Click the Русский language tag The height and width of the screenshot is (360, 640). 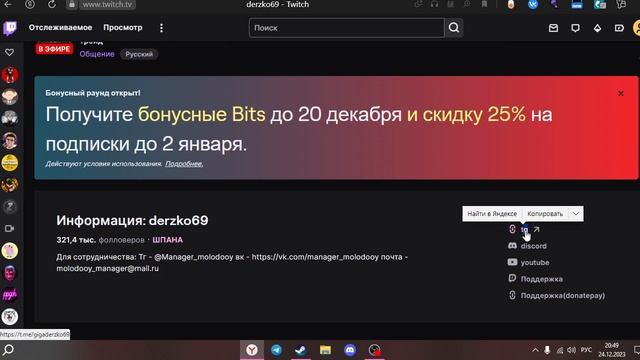139,54
